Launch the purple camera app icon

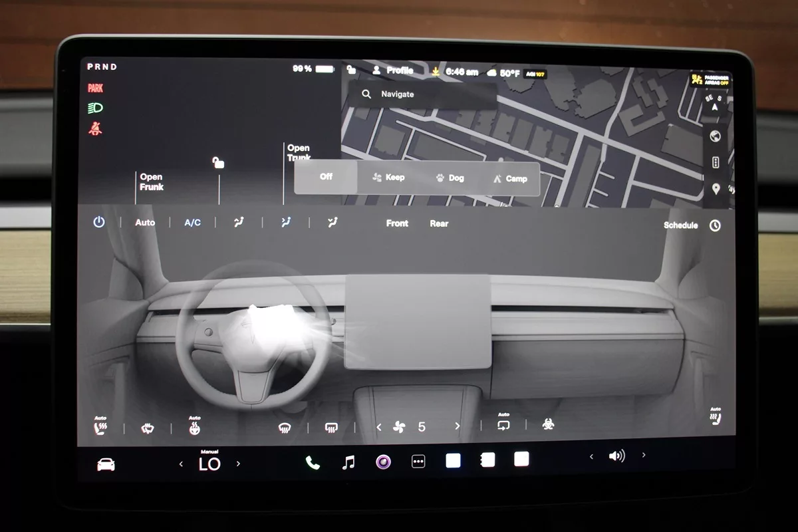pyautogui.click(x=383, y=462)
